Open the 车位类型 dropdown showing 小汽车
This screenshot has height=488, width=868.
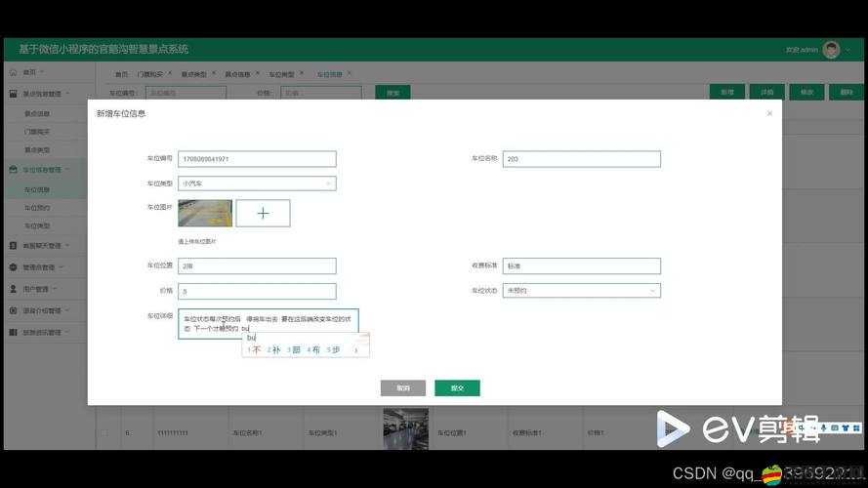click(257, 183)
